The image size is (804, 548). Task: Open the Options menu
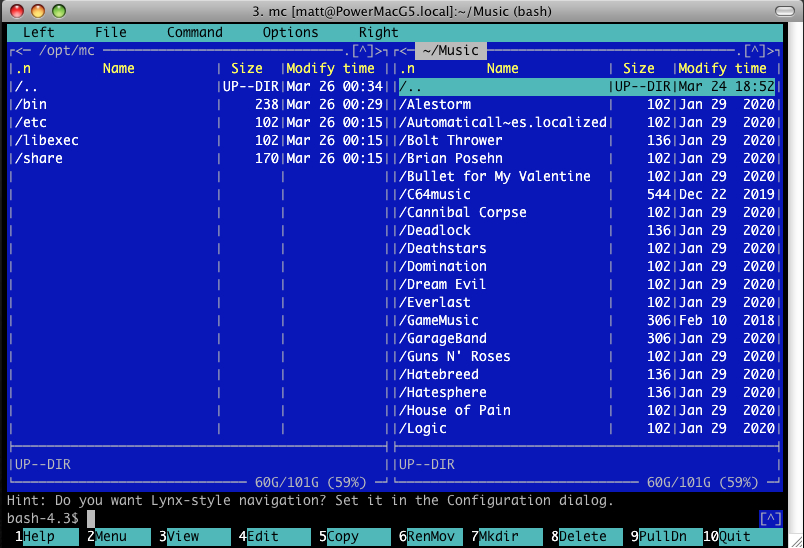(x=290, y=32)
